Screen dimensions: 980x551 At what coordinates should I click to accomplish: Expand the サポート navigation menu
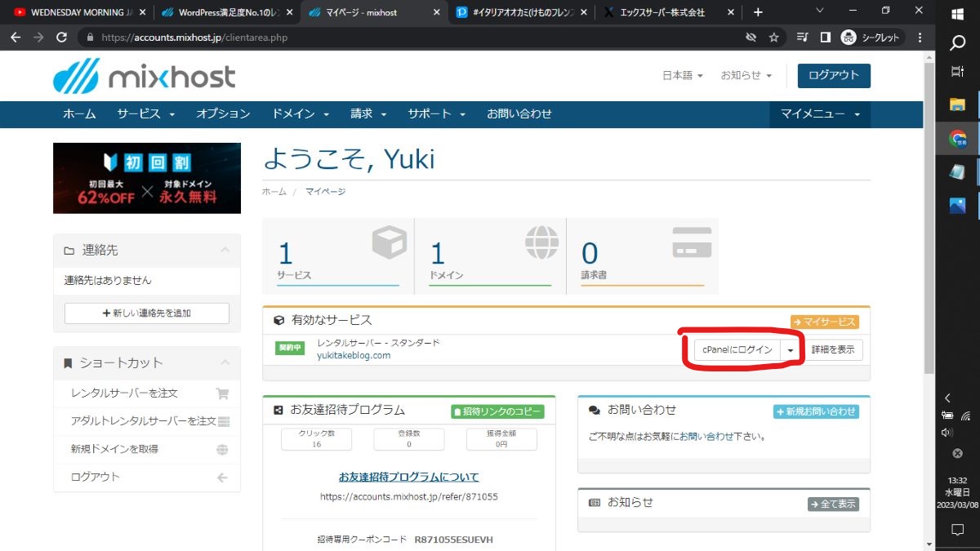[436, 114]
